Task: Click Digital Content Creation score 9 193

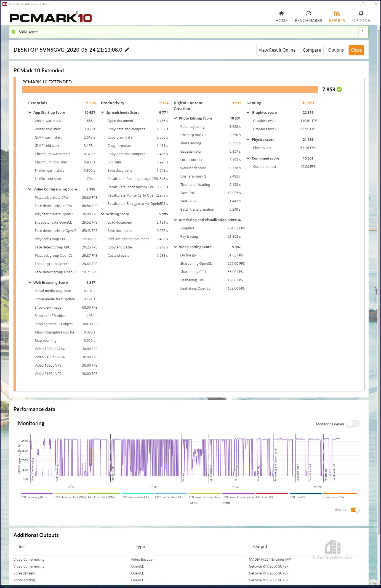Action: (x=236, y=103)
